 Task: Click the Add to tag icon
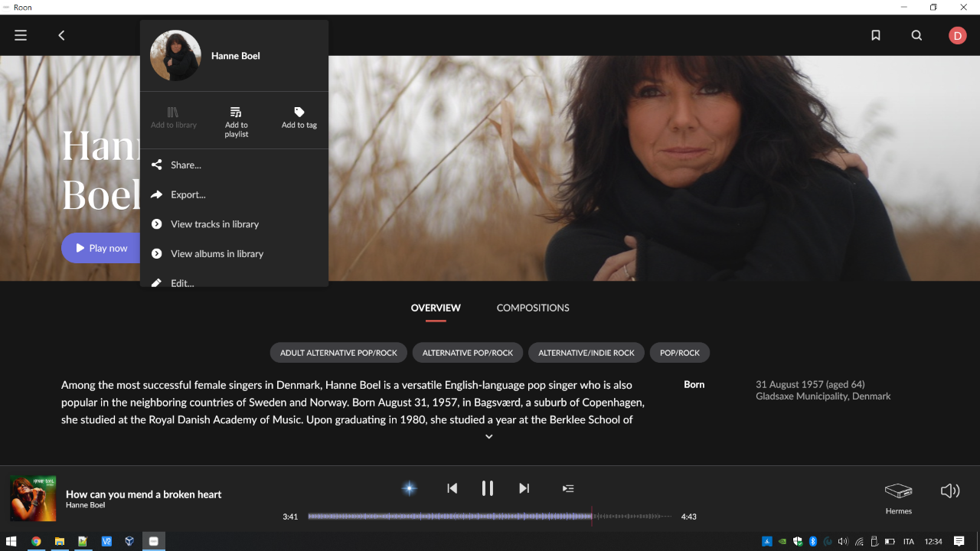[x=299, y=112]
